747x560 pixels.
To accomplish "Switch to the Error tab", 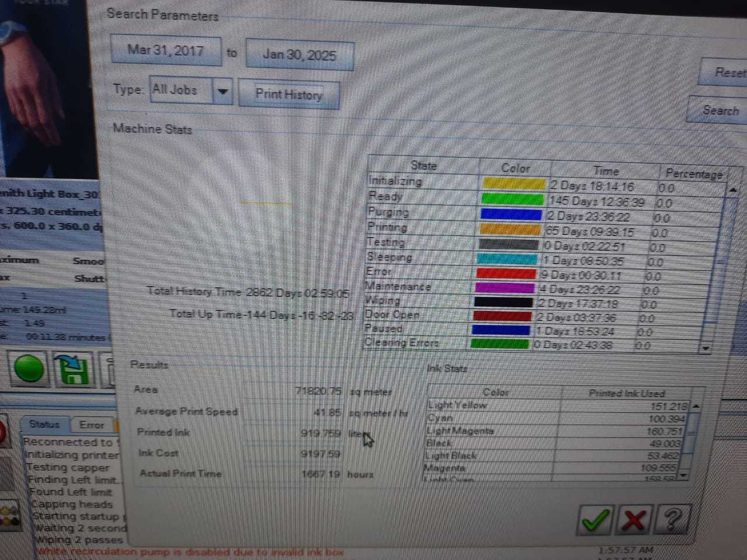I will click(x=92, y=425).
